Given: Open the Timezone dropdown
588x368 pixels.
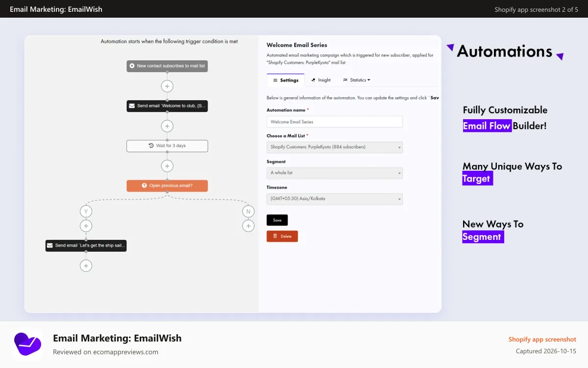Looking at the screenshot, I should click(335, 199).
